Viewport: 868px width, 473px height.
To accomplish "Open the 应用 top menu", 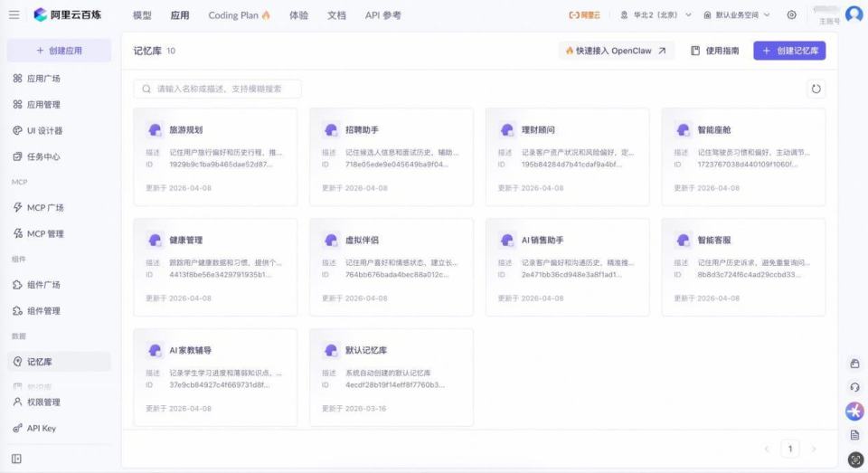I will point(180,15).
